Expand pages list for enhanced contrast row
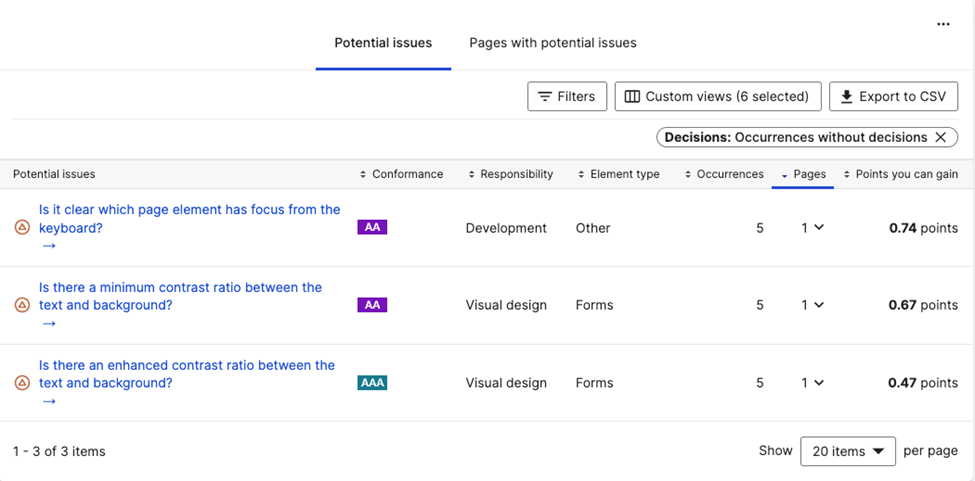The height and width of the screenshot is (481, 975). click(x=813, y=383)
